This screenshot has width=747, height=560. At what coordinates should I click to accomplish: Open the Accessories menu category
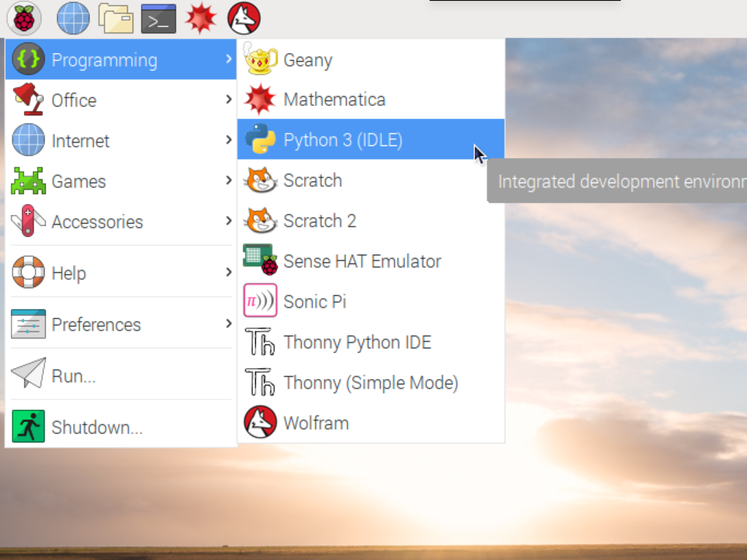point(121,222)
